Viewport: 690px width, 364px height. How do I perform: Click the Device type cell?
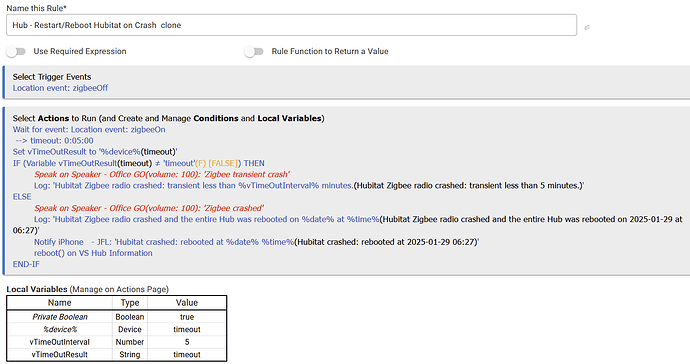130,330
